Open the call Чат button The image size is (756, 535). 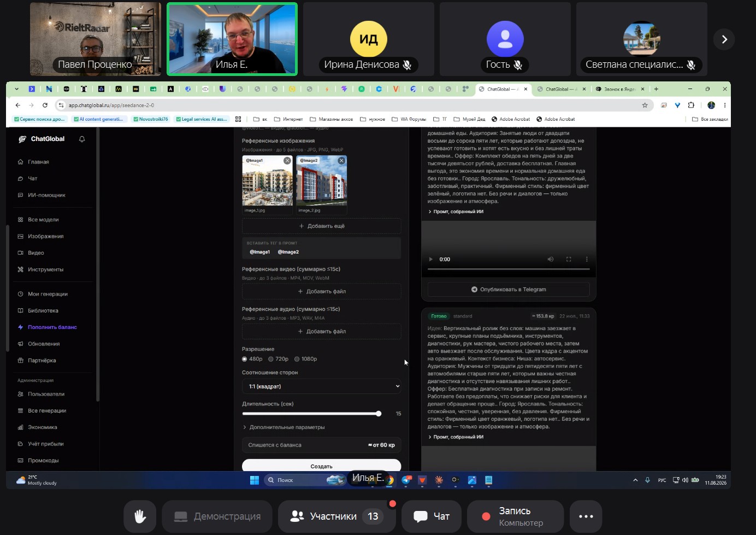tap(432, 516)
